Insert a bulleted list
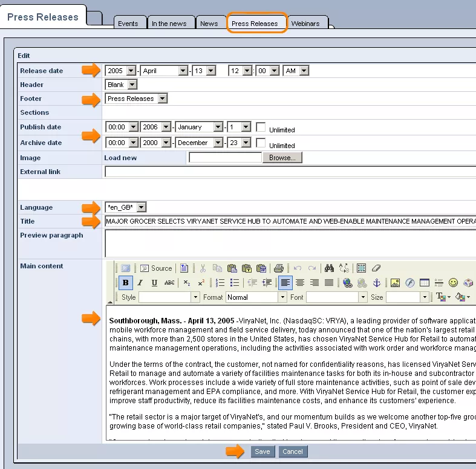This screenshot has width=476, height=469. 235,283
